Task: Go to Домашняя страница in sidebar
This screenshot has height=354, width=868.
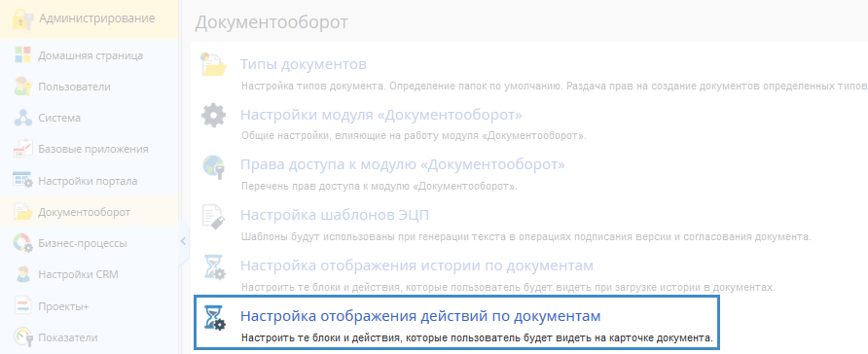Action: tap(90, 55)
